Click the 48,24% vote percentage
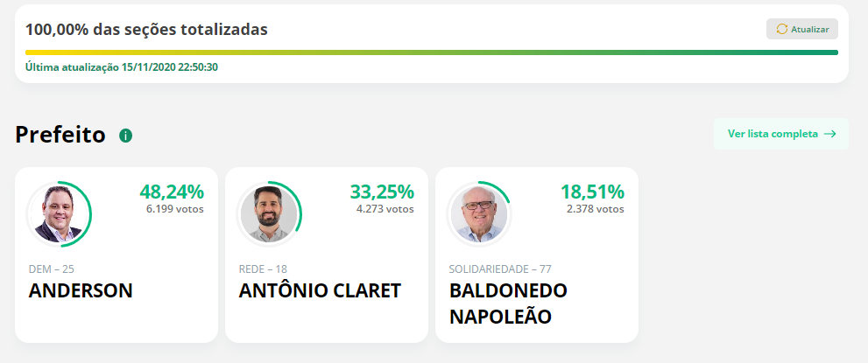This screenshot has height=363, width=868. coord(172,192)
